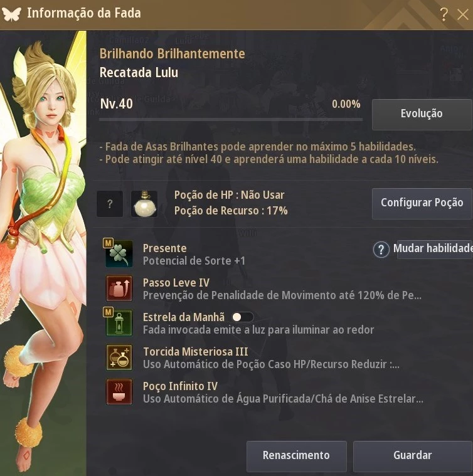Click the Lulu fairy portrait image
This screenshot has width=473, height=476.
43,253
